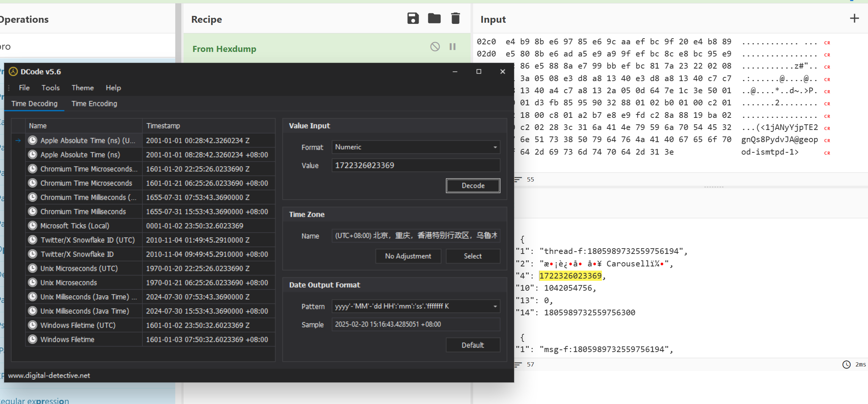This screenshot has height=404, width=868.
Task: Open Tools menu in DCode
Action: click(x=51, y=88)
